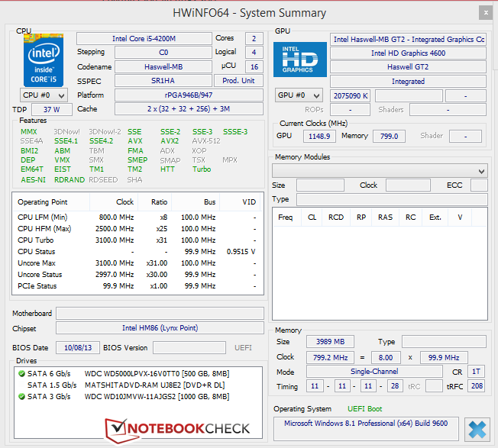
Task: Click the SSPEC SR1HA field
Action: pyautogui.click(x=163, y=81)
